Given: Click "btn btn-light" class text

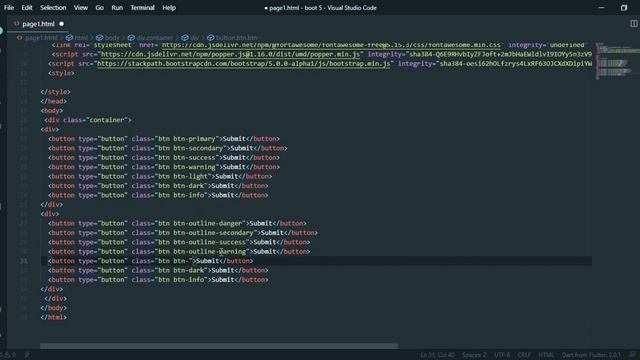Looking at the screenshot, I should coord(183,176).
